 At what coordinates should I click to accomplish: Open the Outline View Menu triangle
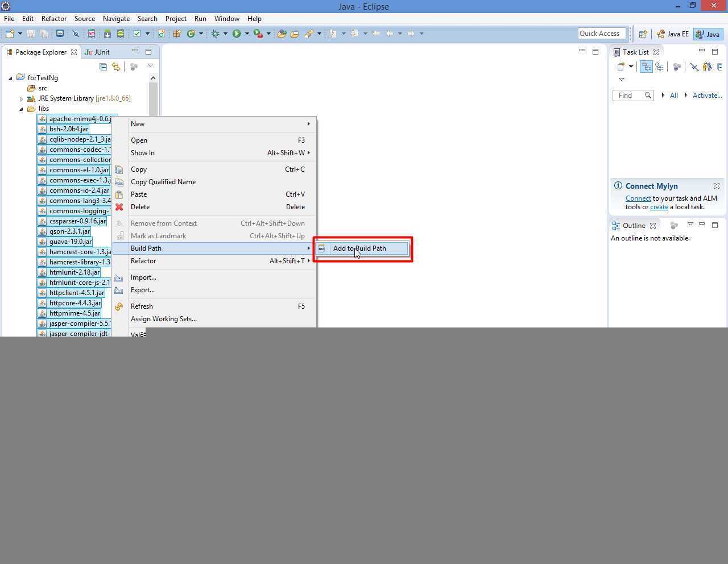[x=690, y=225]
